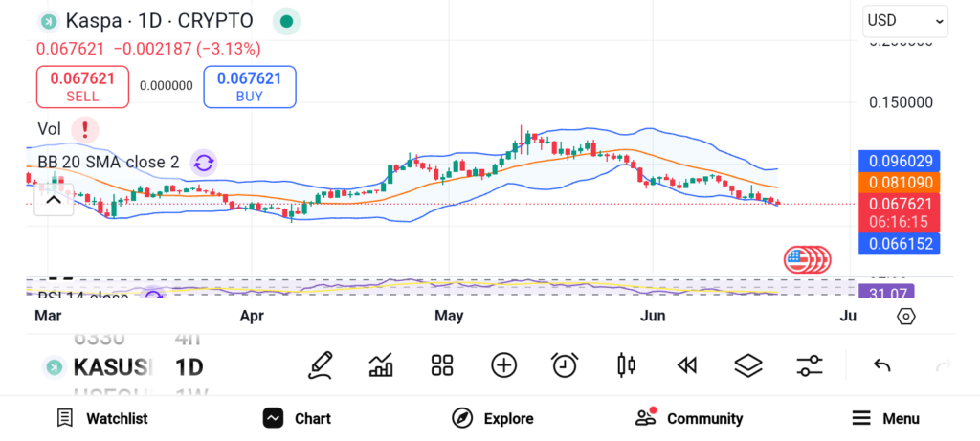Click the Kaspa logo beside the title
The image size is (980, 441).
(x=48, y=21)
